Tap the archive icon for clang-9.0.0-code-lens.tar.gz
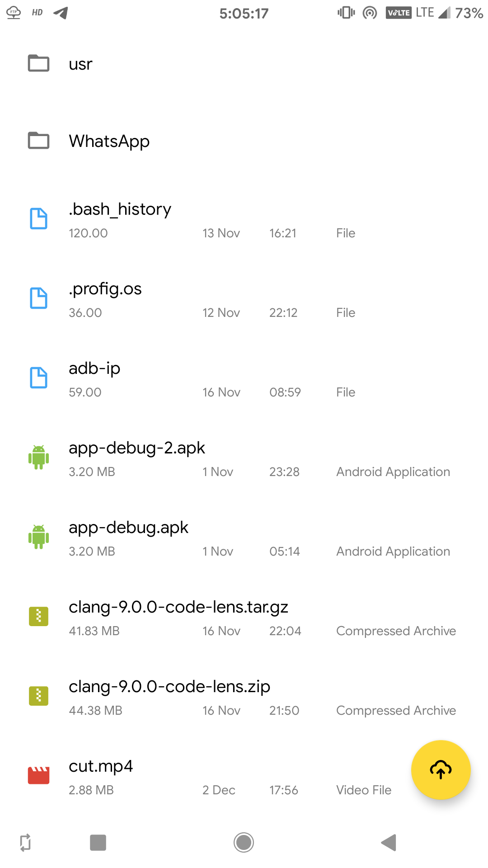The width and height of the screenshot is (488, 868). (x=39, y=616)
